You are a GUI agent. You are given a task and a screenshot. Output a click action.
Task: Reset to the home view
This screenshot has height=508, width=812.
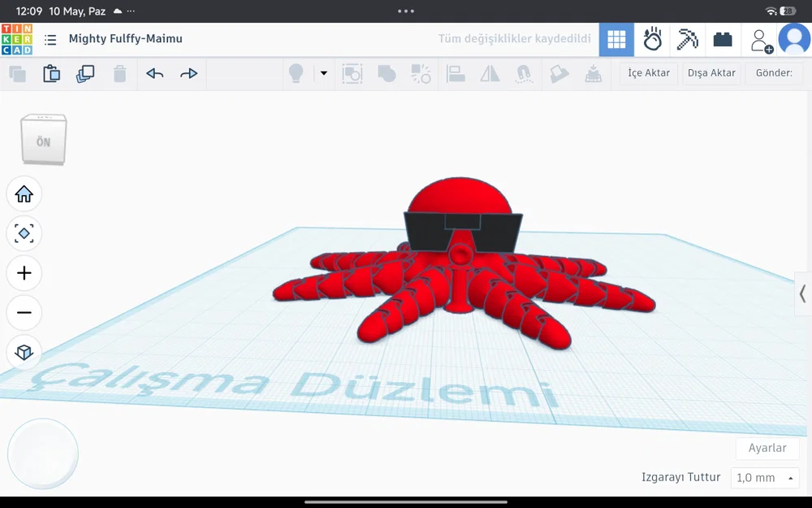24,194
